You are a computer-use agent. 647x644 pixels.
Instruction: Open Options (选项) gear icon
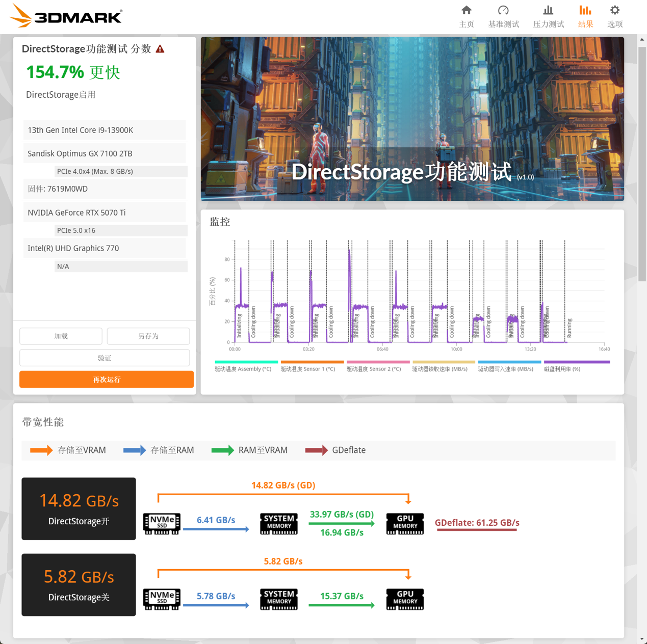pyautogui.click(x=615, y=10)
